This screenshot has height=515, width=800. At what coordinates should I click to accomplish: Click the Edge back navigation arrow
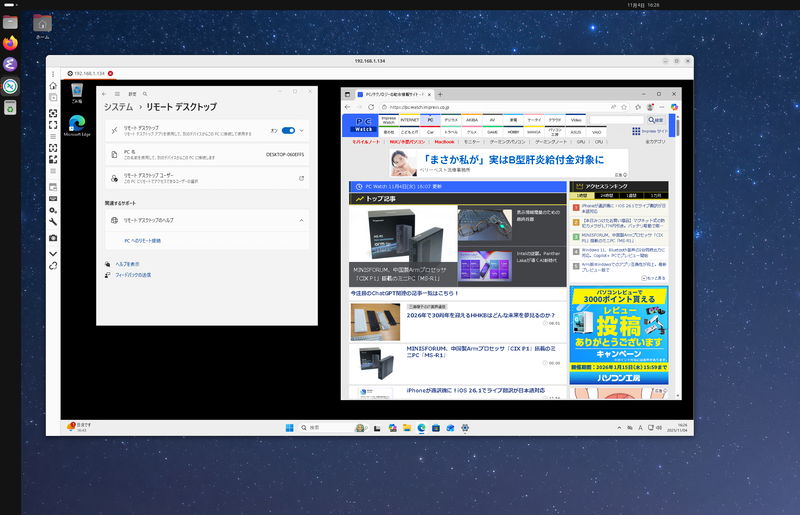(347, 107)
